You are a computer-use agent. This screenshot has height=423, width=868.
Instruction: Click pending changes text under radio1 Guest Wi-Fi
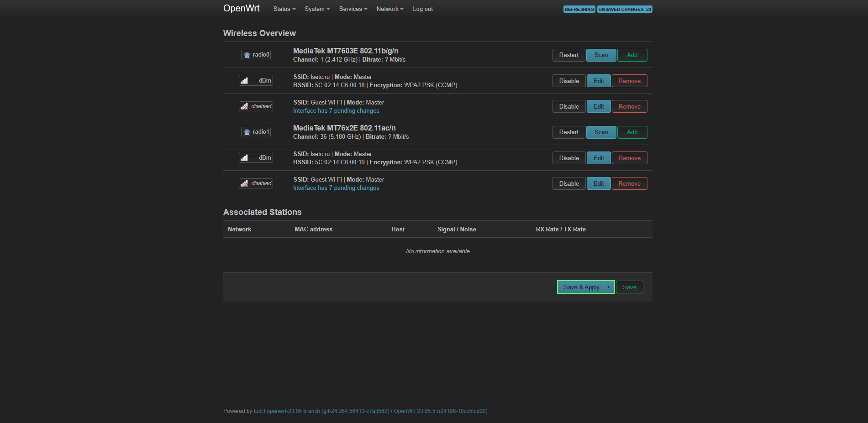point(336,188)
